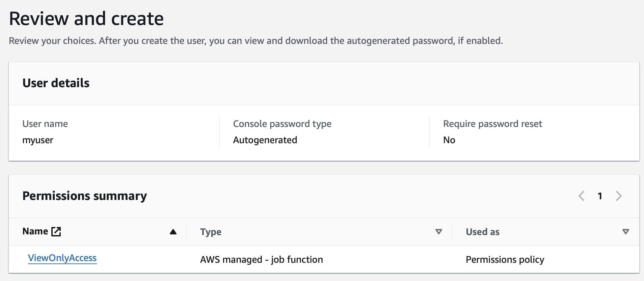Select page number 1 in pagination

(600, 196)
